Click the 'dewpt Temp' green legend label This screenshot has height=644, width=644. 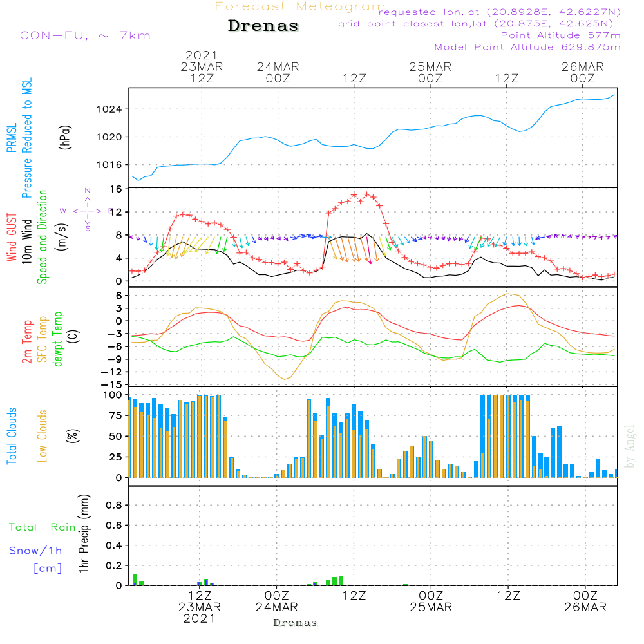click(x=58, y=339)
